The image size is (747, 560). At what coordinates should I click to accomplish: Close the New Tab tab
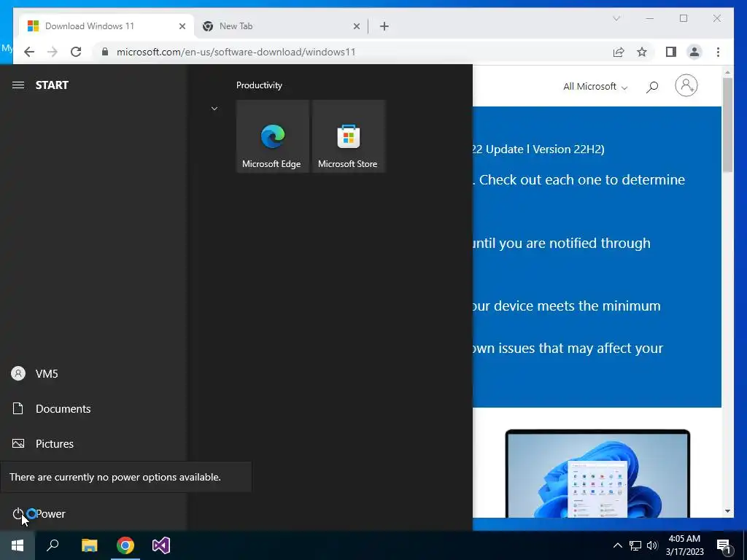(356, 26)
